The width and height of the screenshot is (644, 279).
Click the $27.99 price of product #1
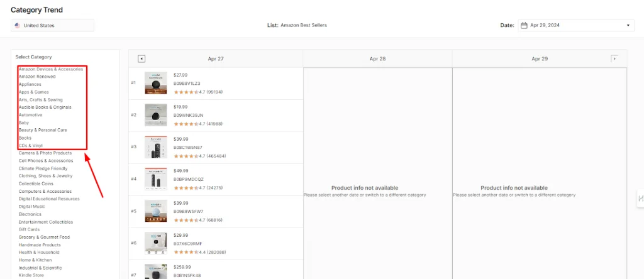pos(180,75)
